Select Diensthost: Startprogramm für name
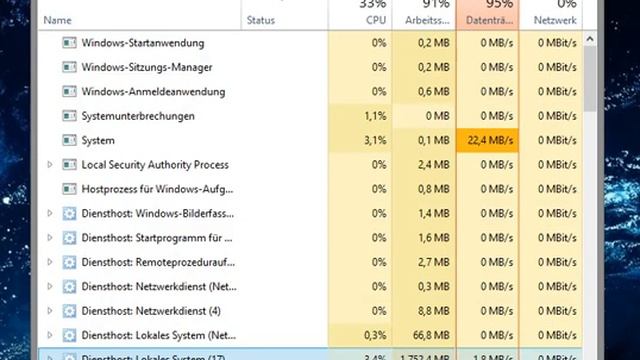Screen dimensions: 640x360 [x=157, y=238]
